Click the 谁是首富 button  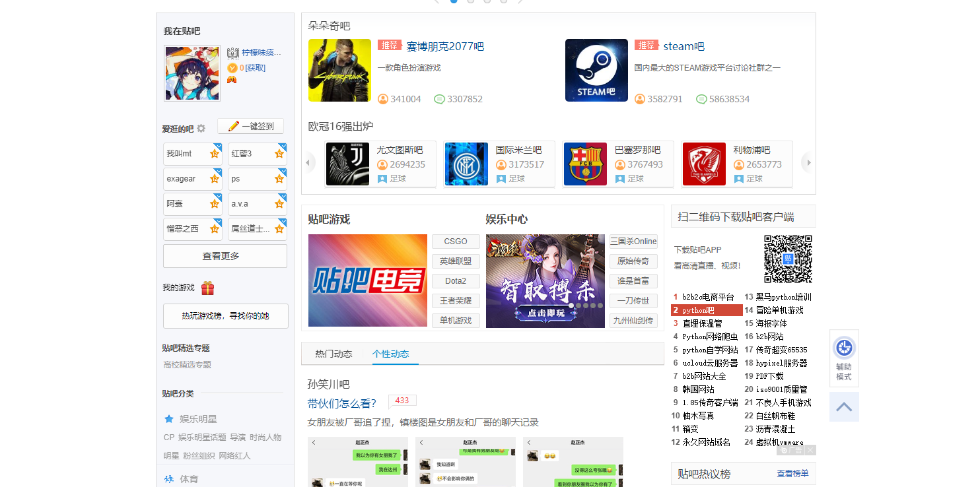click(633, 281)
